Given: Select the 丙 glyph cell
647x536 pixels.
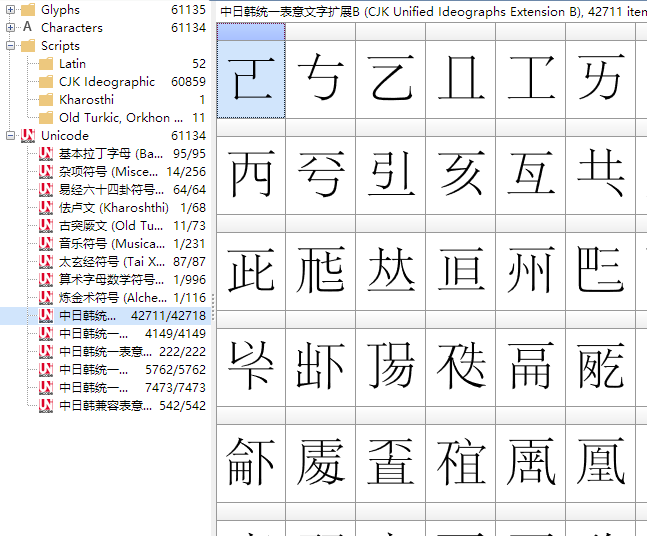Looking at the screenshot, I should point(251,175).
